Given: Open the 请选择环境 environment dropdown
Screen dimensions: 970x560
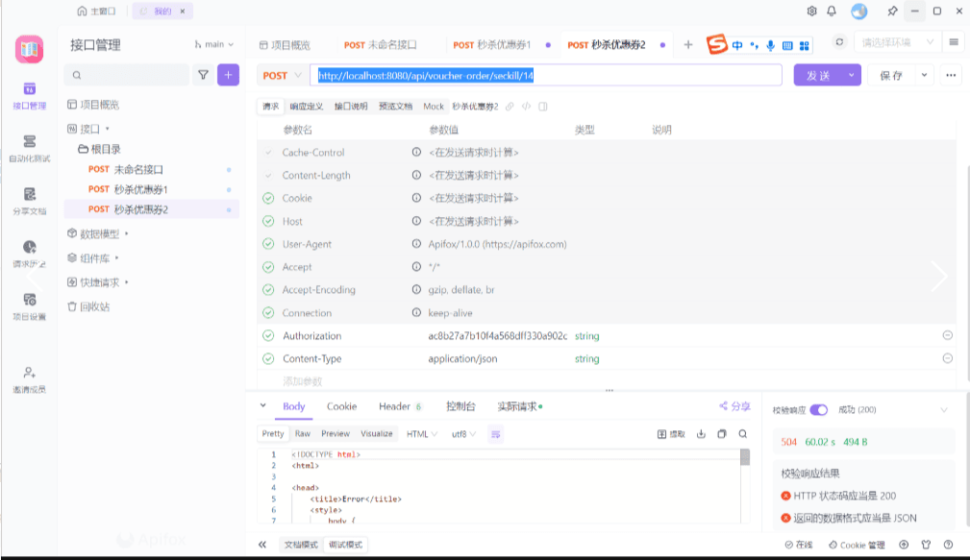Looking at the screenshot, I should click(x=898, y=43).
